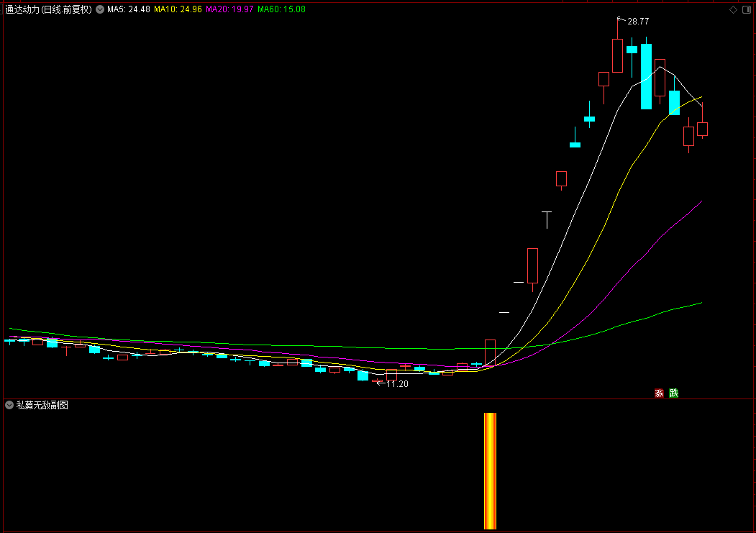
Task: Expand the main chart indicator dropdown arrow
Action: [99, 10]
